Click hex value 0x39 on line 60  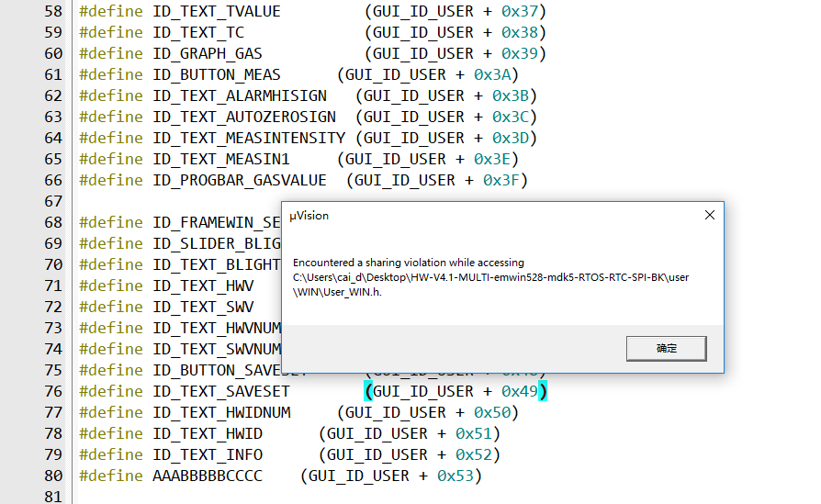(x=520, y=53)
